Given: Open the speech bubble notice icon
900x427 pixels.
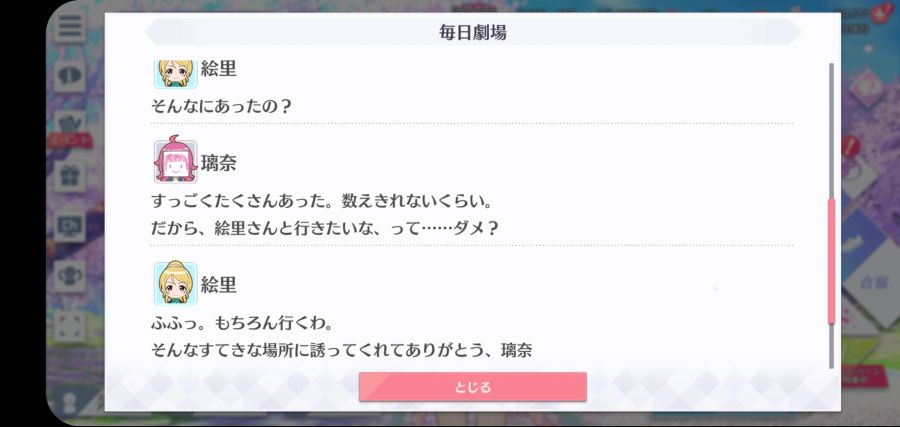Looking at the screenshot, I should pyautogui.click(x=70, y=76).
